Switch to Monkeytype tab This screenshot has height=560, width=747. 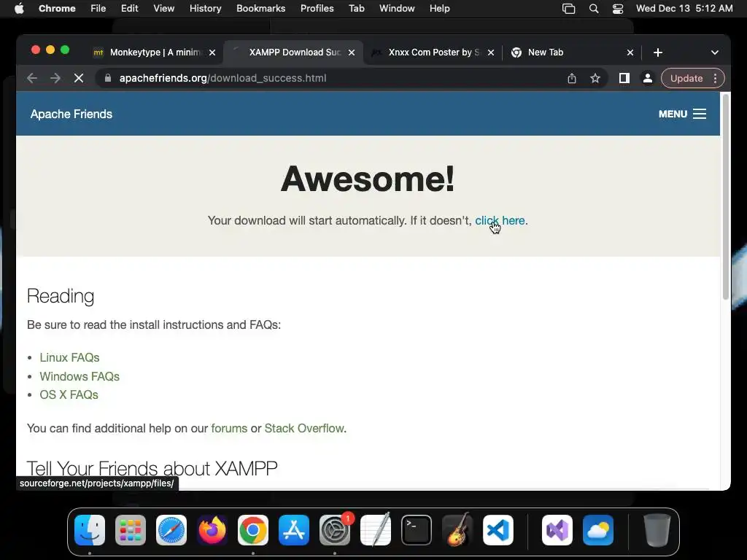pos(154,52)
